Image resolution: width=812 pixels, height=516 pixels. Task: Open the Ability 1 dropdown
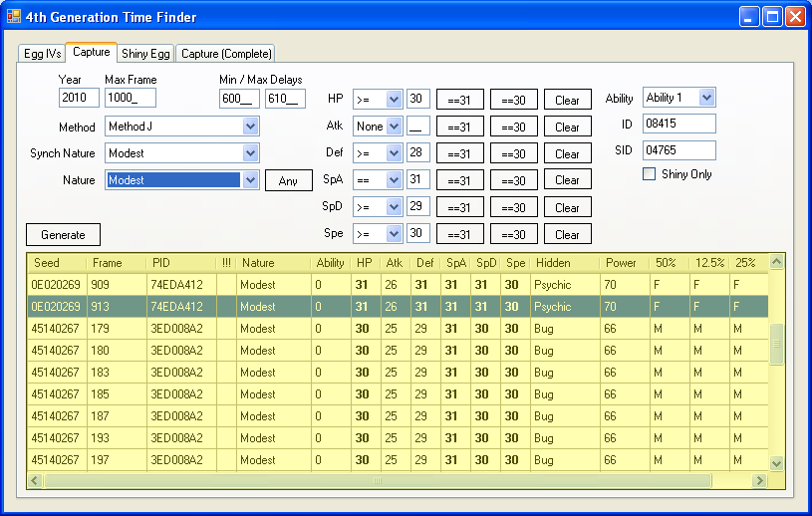(x=706, y=98)
